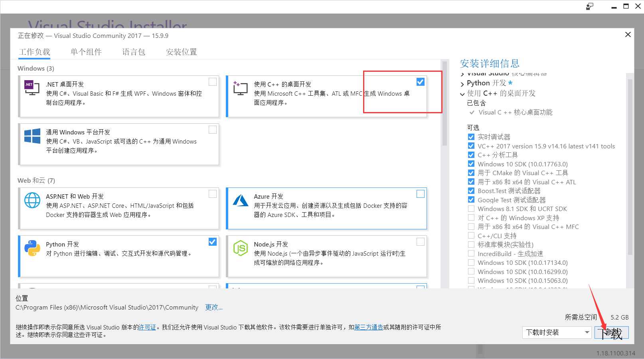Check the C++/CLI 支持 option
The height and width of the screenshot is (359, 644).
471,236
